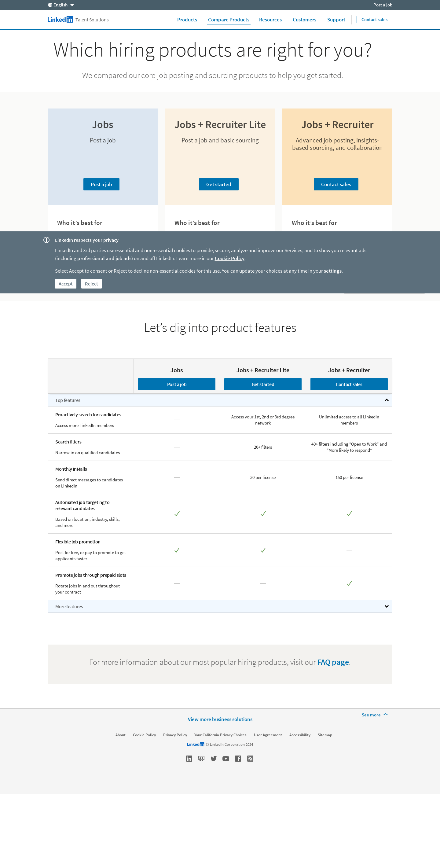Click the privacy notice info icon
The height and width of the screenshot is (868, 440).
coord(46,240)
